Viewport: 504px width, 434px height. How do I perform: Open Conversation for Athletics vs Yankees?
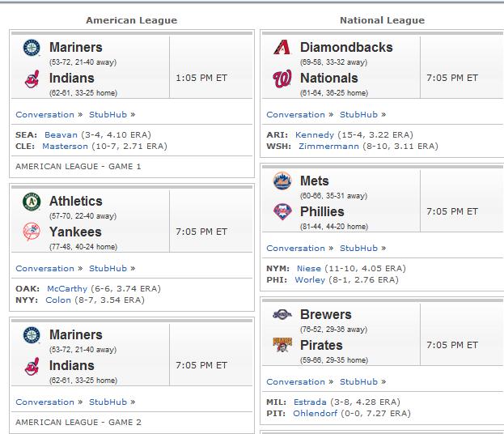click(45, 268)
